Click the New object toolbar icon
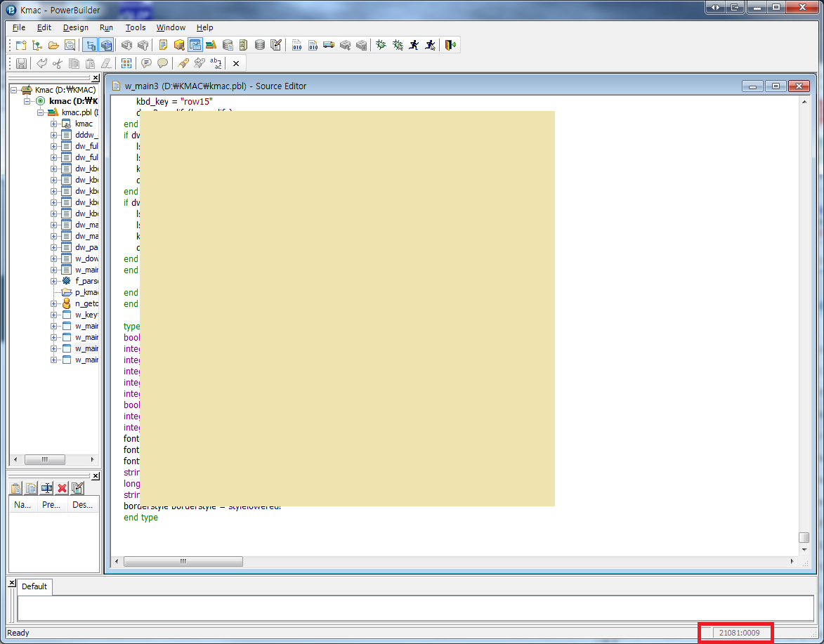 click(21, 45)
